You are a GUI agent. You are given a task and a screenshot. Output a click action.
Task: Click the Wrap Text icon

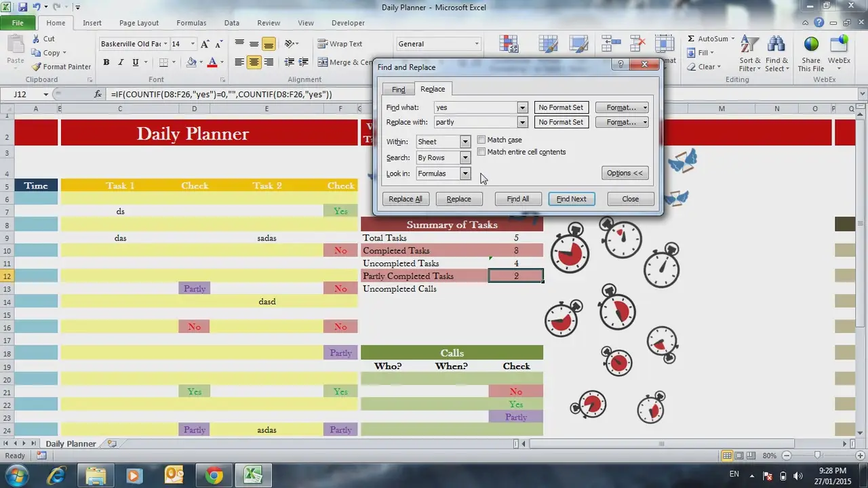click(323, 44)
